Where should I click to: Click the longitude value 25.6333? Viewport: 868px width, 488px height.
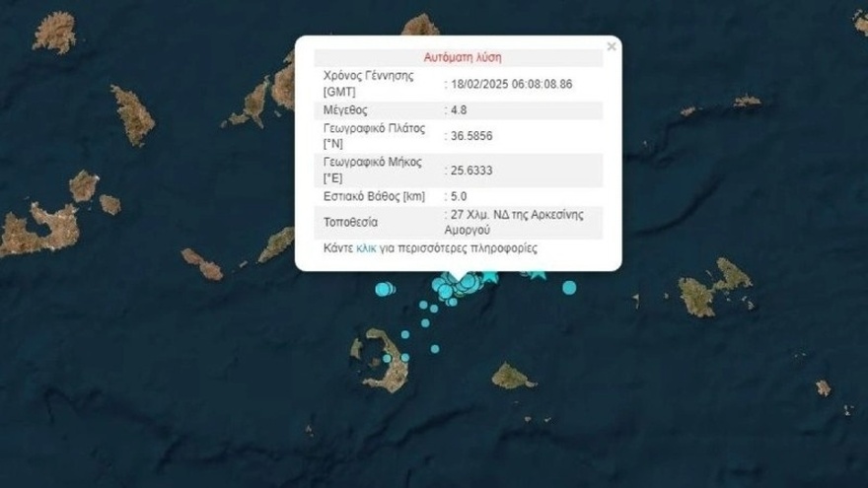(471, 171)
